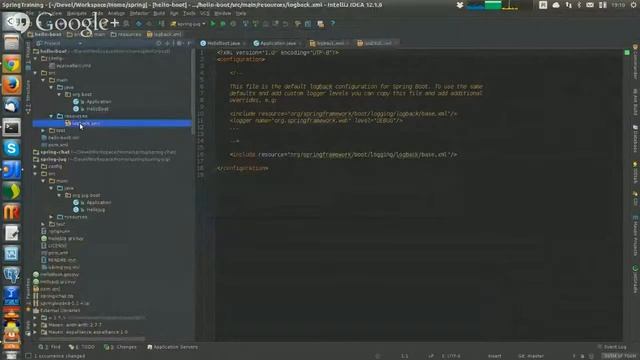Click Git: master branch in status bar
The height and width of the screenshot is (360, 640).
click(531, 356)
